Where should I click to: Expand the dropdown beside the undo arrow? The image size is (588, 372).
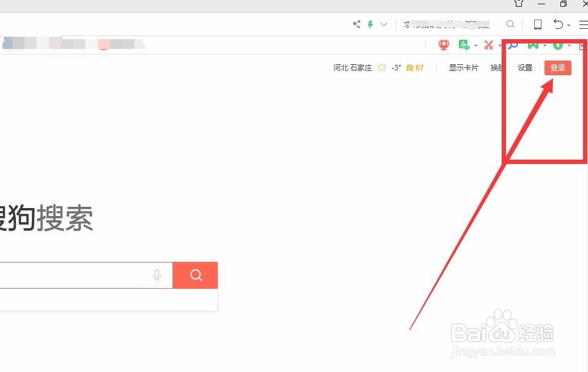[569, 26]
